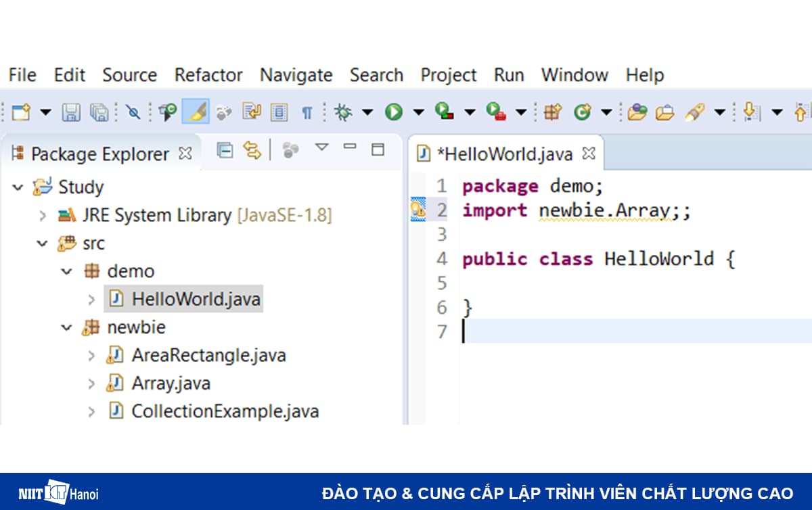This screenshot has width=812, height=510.
Task: Toggle Mark Occurrences highlighting
Action: 196,112
